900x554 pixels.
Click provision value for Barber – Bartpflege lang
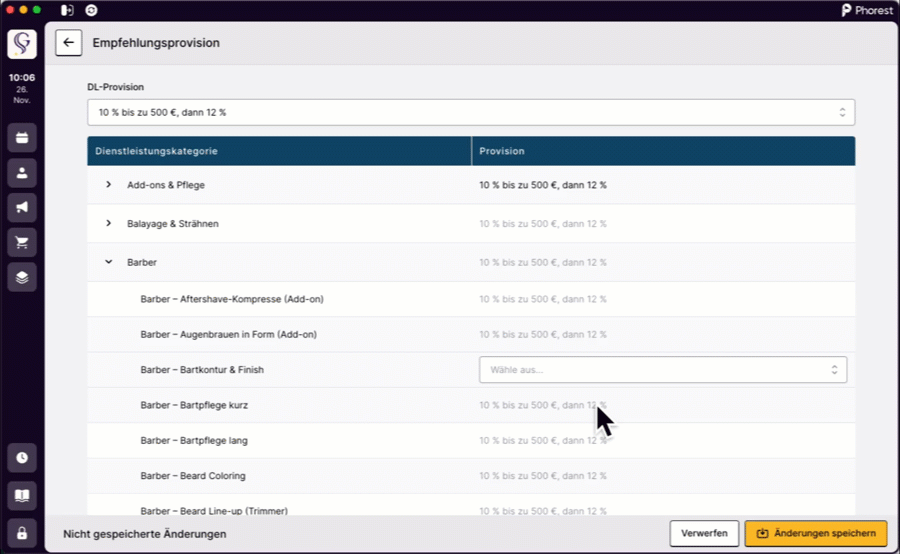point(543,441)
